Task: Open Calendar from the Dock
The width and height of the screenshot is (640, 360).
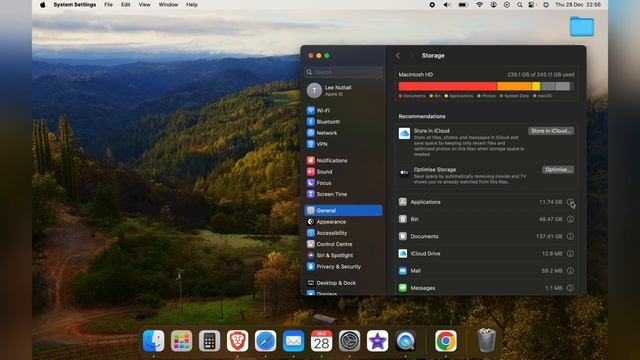Action: [x=321, y=341]
